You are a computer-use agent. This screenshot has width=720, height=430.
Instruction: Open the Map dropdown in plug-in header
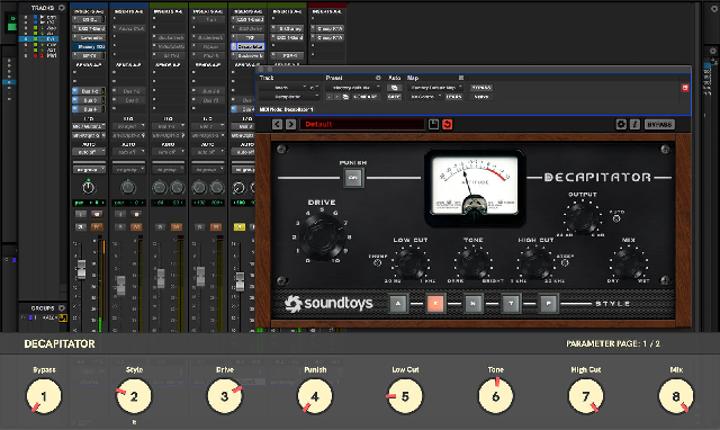(x=435, y=87)
